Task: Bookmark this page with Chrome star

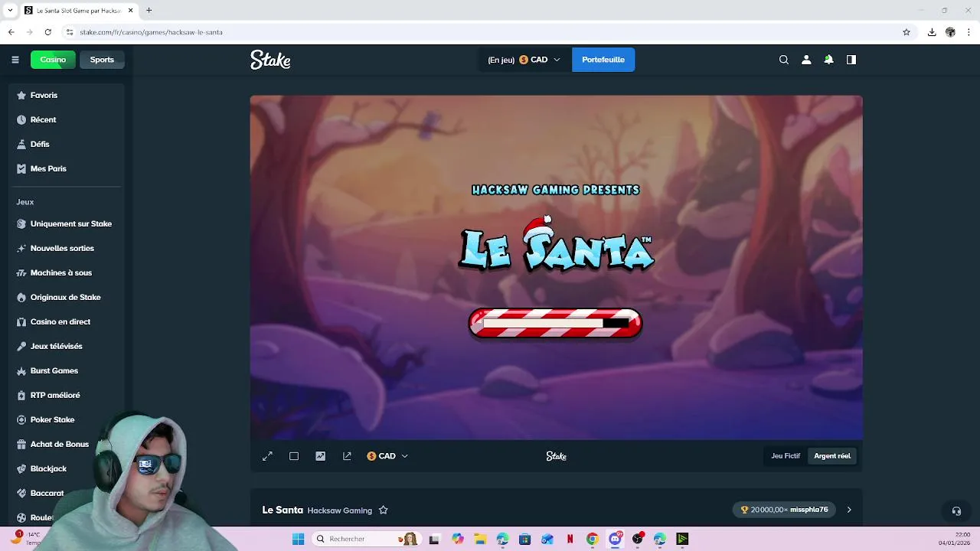Action: (x=906, y=32)
